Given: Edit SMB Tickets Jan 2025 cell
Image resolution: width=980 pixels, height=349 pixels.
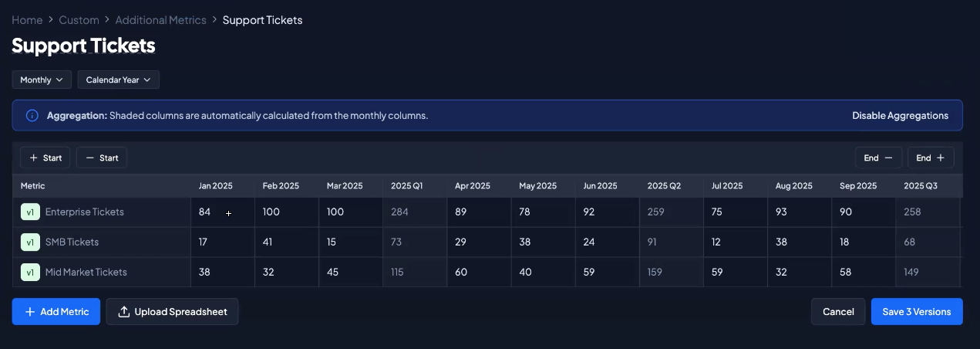Looking at the screenshot, I should [223, 242].
